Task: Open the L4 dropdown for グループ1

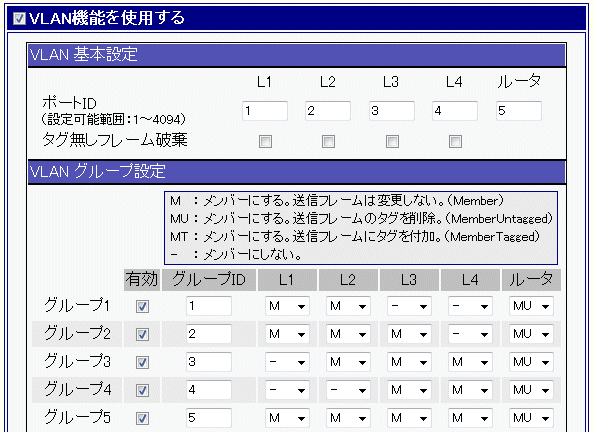Action: 470,306
